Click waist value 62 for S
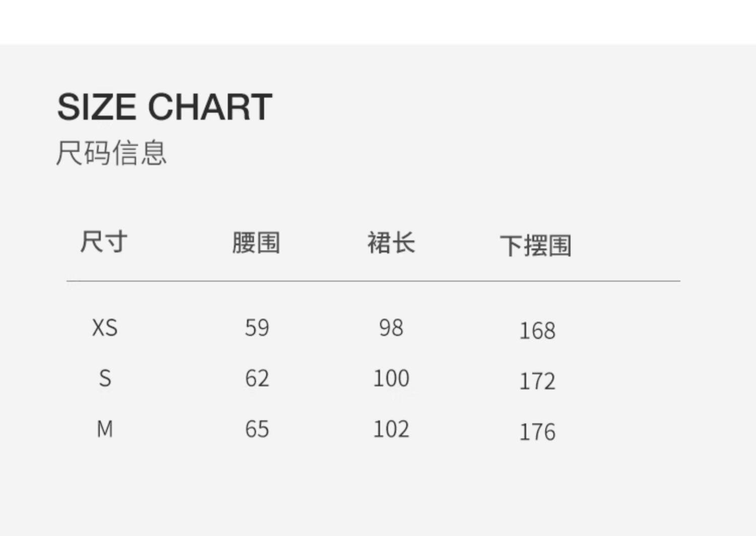The image size is (756, 536). click(257, 378)
